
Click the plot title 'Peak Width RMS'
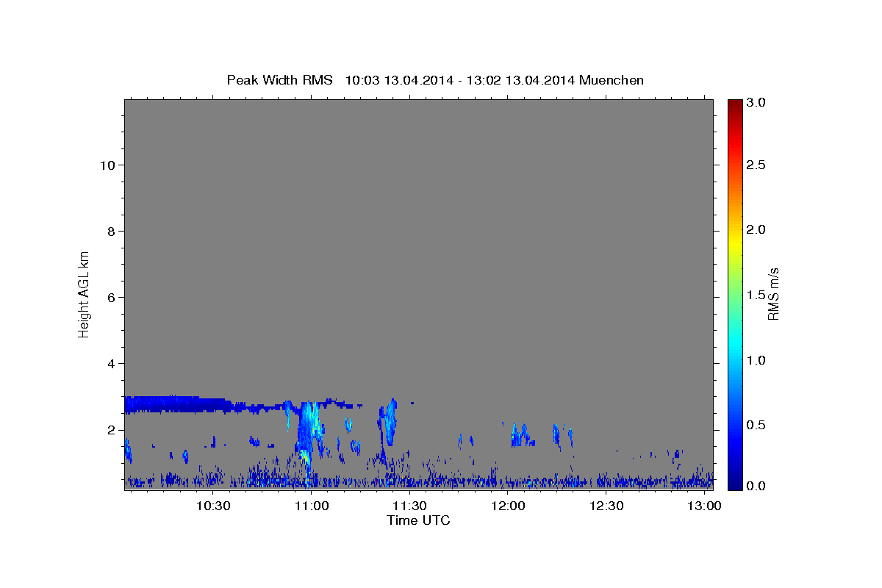coord(279,80)
